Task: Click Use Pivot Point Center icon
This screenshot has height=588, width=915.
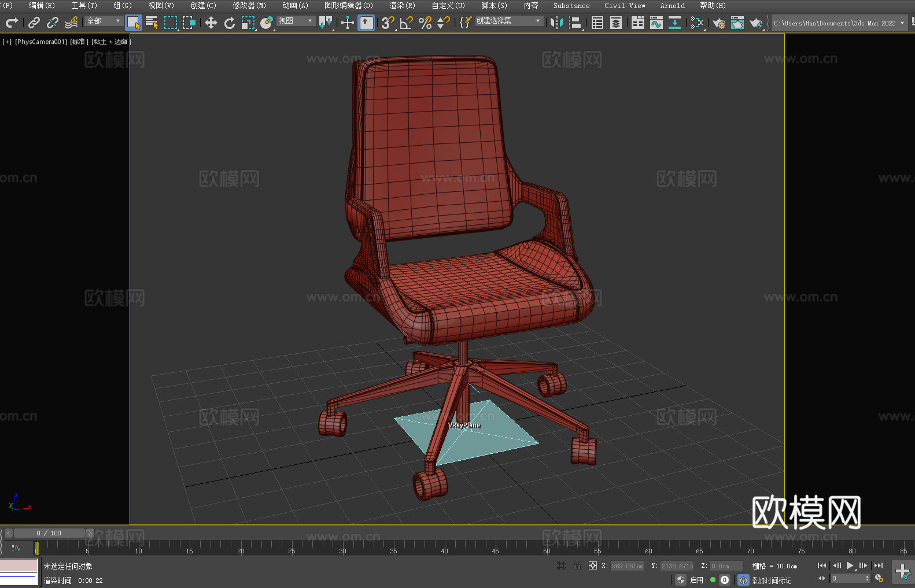Action: (326, 23)
